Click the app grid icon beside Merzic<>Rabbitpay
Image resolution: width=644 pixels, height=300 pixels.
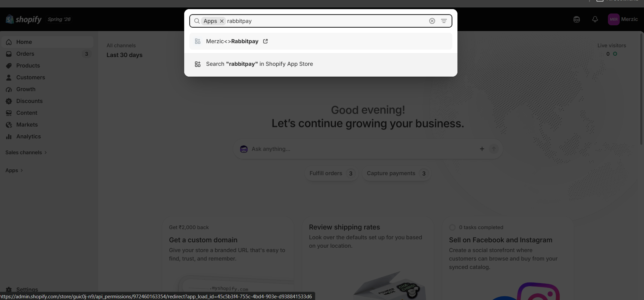click(198, 41)
